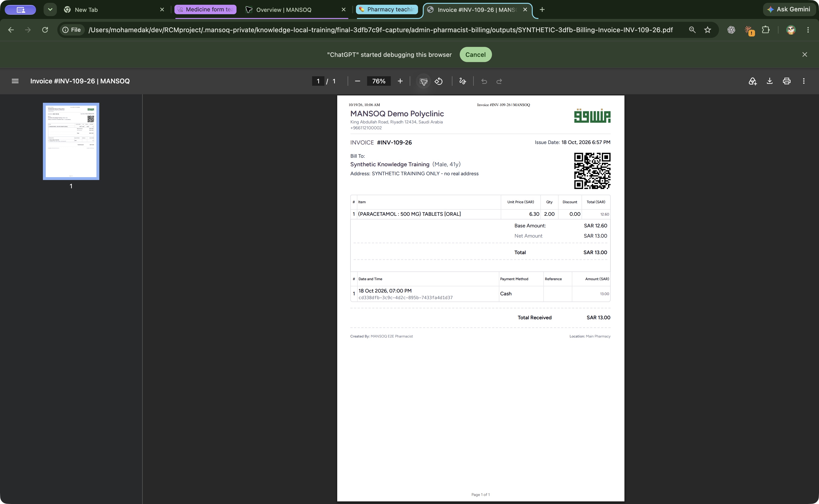Print the invoice PDF

point(787,81)
